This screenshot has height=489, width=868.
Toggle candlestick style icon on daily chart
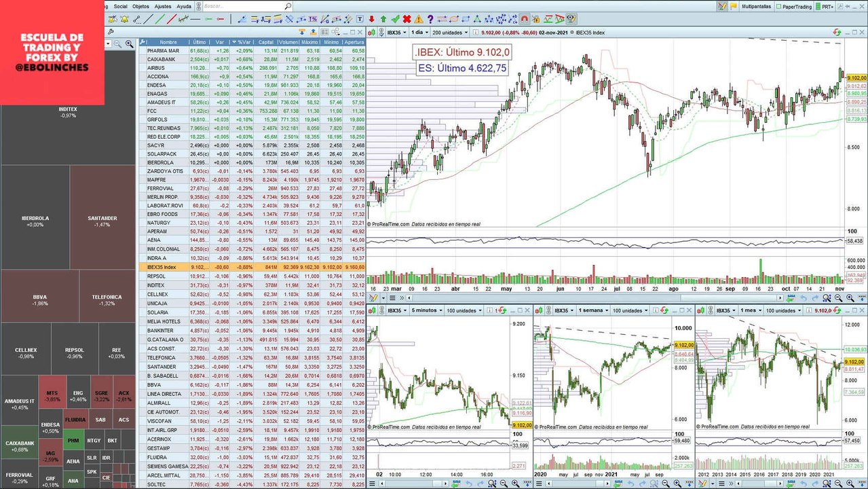pos(372,32)
